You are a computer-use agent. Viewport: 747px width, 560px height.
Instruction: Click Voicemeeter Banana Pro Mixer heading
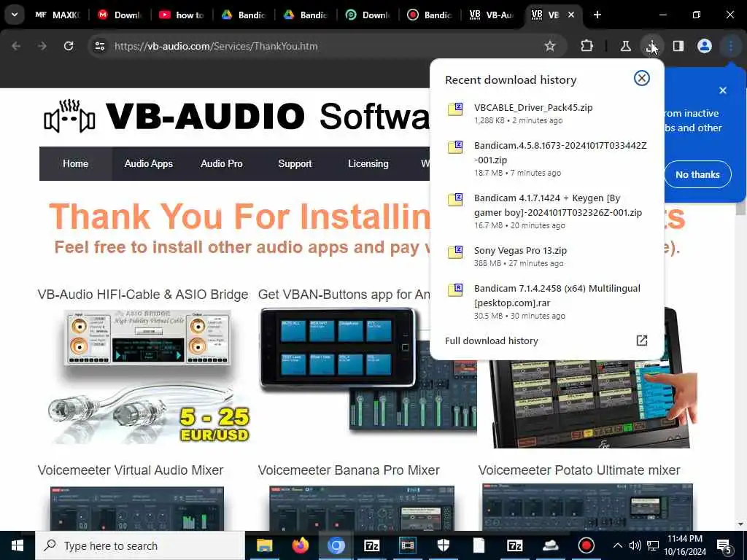click(x=349, y=470)
